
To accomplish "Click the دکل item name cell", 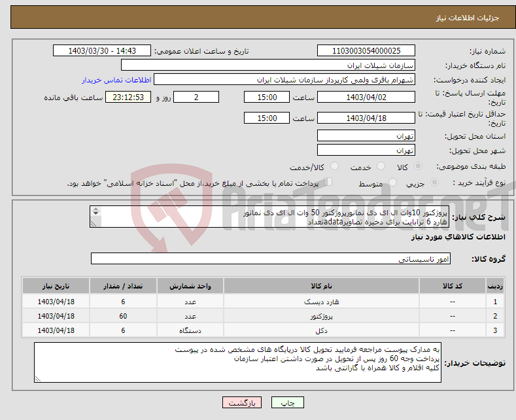I will (321, 330).
